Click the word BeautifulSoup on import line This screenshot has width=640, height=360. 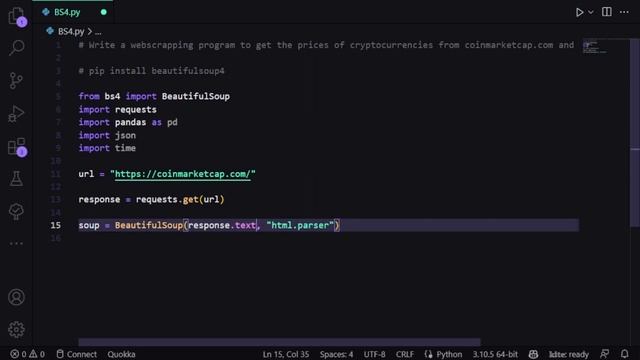click(x=196, y=96)
